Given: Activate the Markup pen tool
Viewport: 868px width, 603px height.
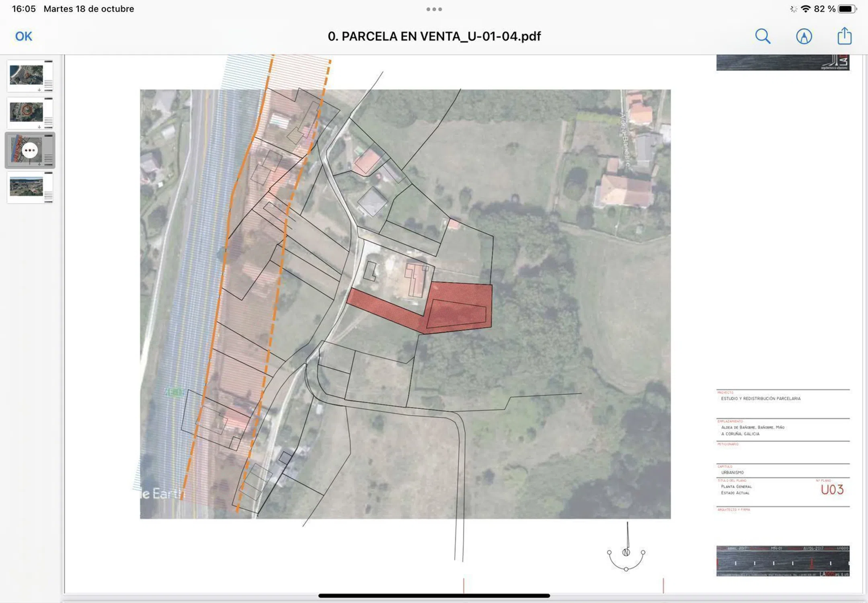Looking at the screenshot, I should pyautogui.click(x=804, y=37).
